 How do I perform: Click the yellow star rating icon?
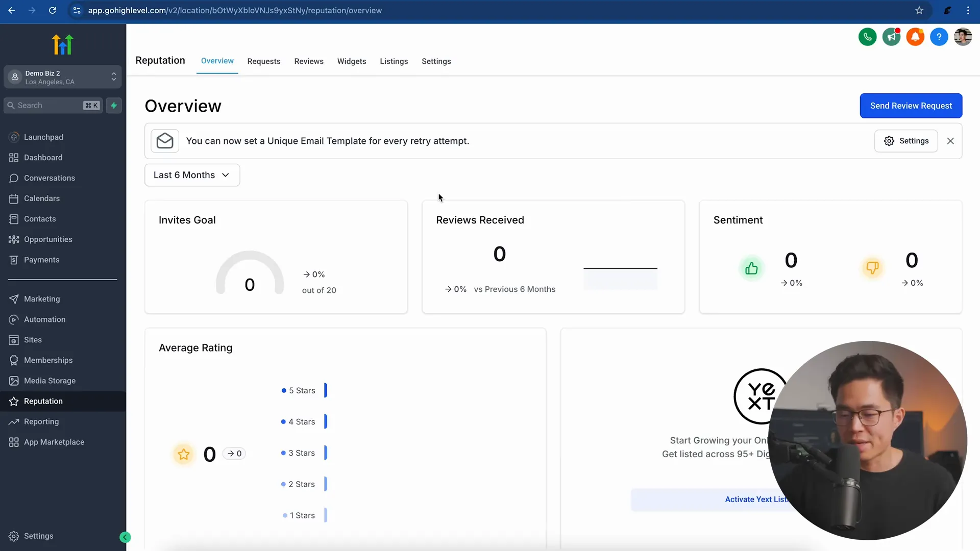(184, 454)
